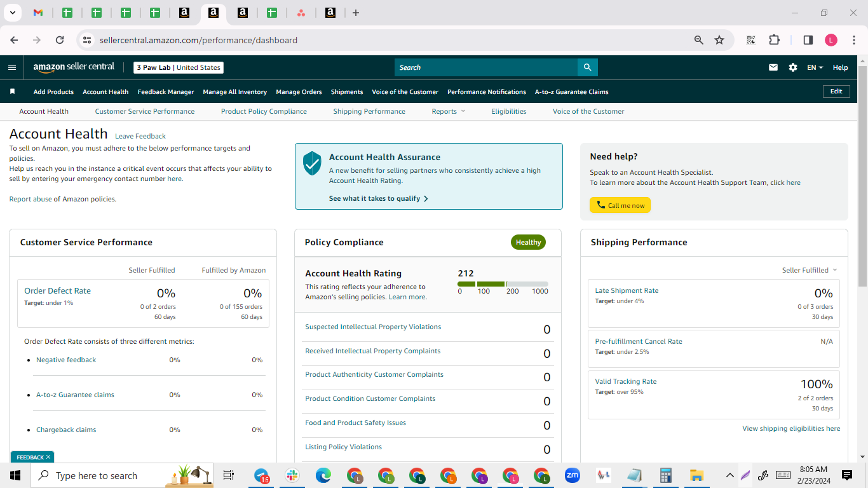Click the Amazon Seller Central logo
868x488 pixels.
[x=74, y=67]
